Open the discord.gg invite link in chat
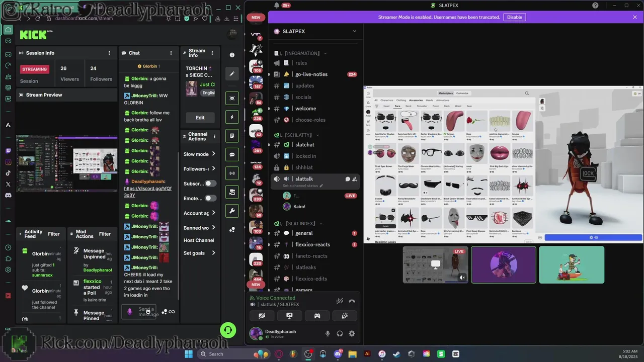This screenshot has width=644, height=362. (x=147, y=192)
